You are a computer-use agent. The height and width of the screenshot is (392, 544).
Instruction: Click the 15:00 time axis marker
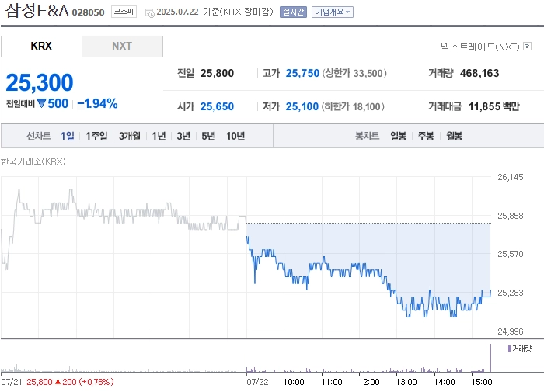click(x=482, y=382)
